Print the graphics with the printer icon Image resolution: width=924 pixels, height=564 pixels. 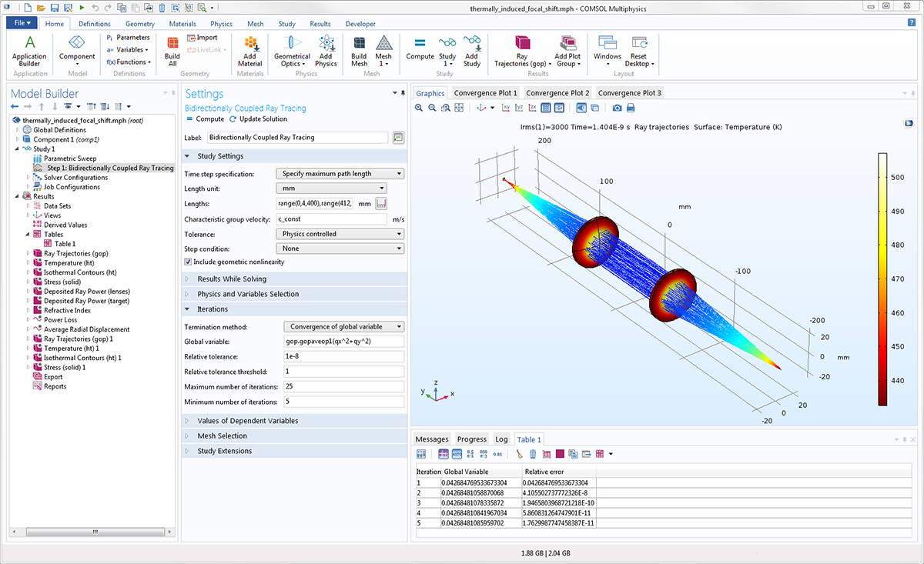pos(631,108)
